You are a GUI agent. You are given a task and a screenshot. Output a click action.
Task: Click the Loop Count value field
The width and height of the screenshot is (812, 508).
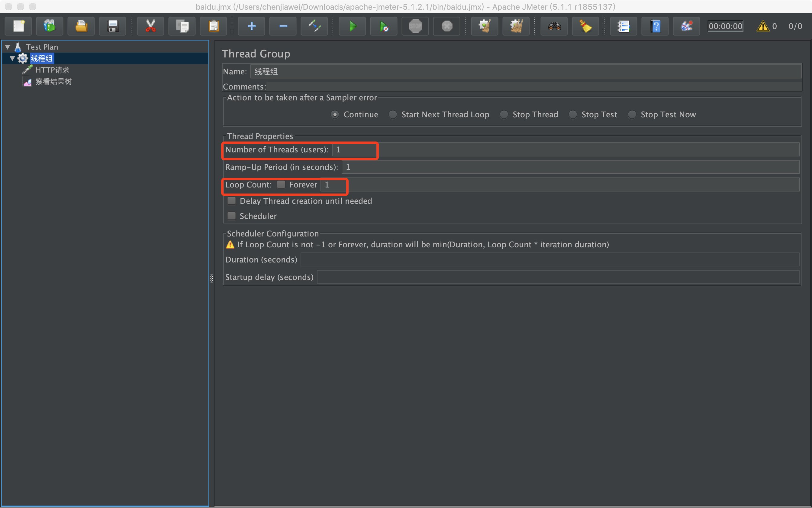(560, 184)
